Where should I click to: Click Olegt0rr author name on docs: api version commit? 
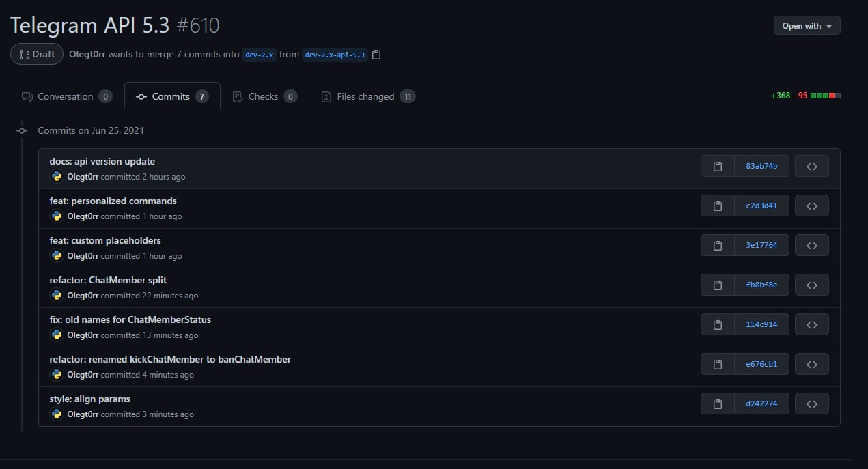83,177
